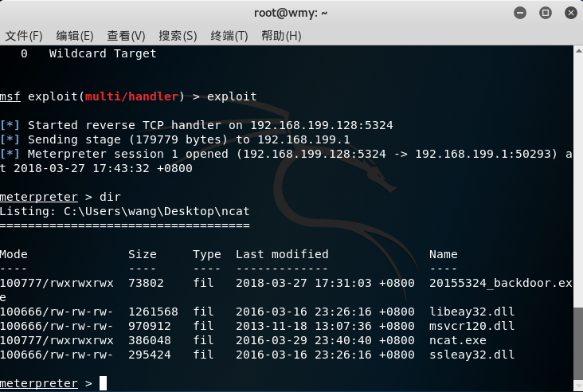The width and height of the screenshot is (583, 392).
Task: Click the Type column header
Action: tap(207, 255)
